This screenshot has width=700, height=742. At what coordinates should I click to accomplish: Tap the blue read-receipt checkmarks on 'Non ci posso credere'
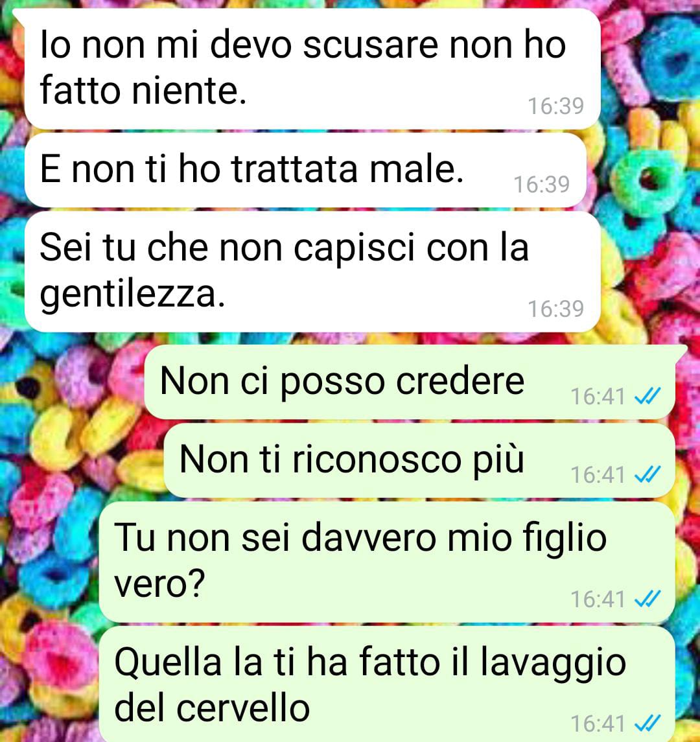coord(647,396)
